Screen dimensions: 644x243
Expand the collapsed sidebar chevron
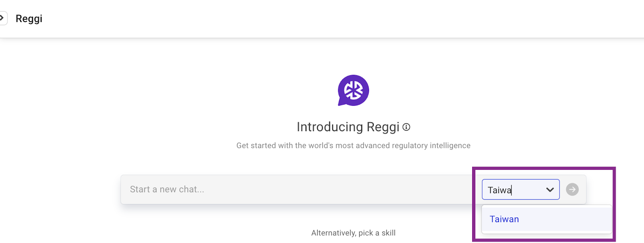tap(2, 18)
